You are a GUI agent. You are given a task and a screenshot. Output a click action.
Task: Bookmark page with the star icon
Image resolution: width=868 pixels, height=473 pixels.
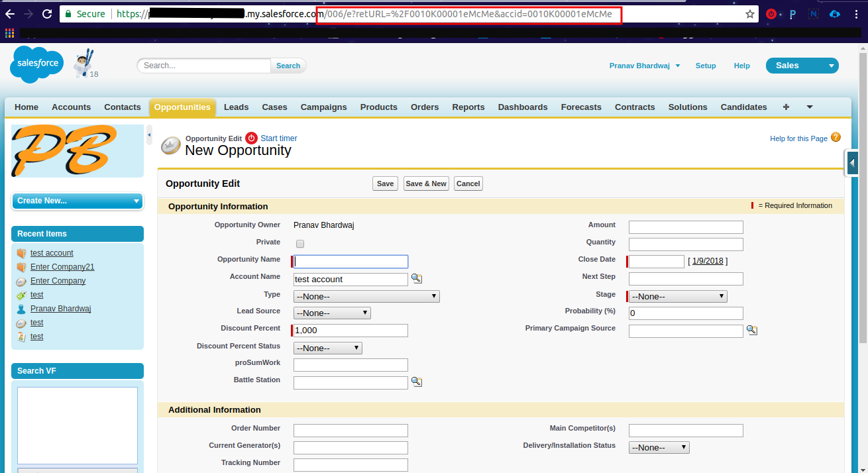point(750,14)
